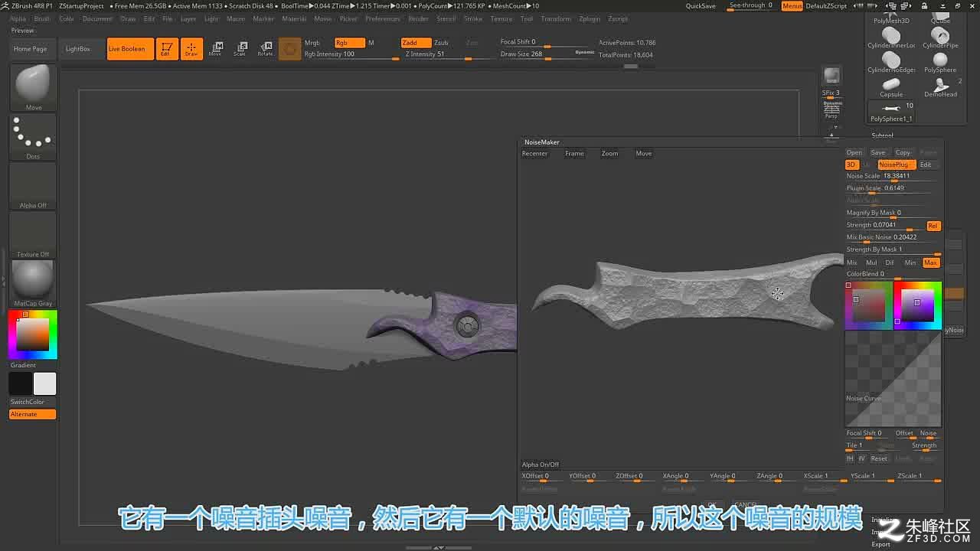Open the Preferences menu
The height and width of the screenshot is (551, 980).
point(383,18)
